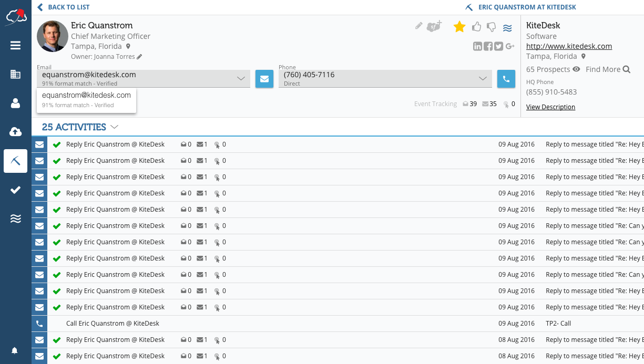The height and width of the screenshot is (364, 644).
Task: Toggle the thumbs down rating
Action: point(492,27)
